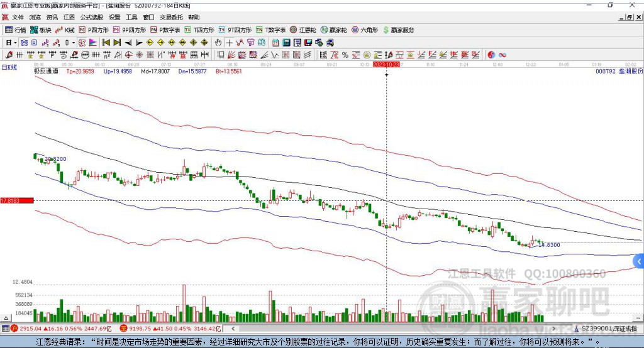Click the Dn=15.5877 indicator value
Screen dimensions: 644x348
click(x=192, y=71)
